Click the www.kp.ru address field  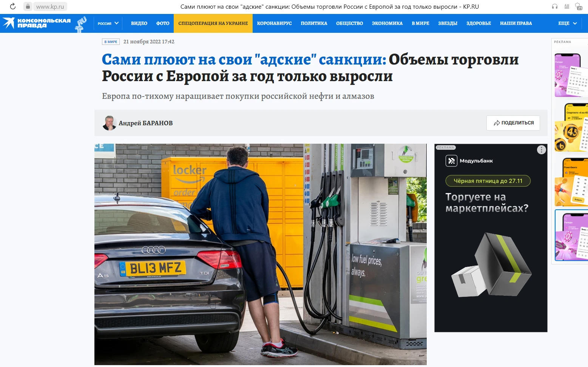pyautogui.click(x=50, y=6)
